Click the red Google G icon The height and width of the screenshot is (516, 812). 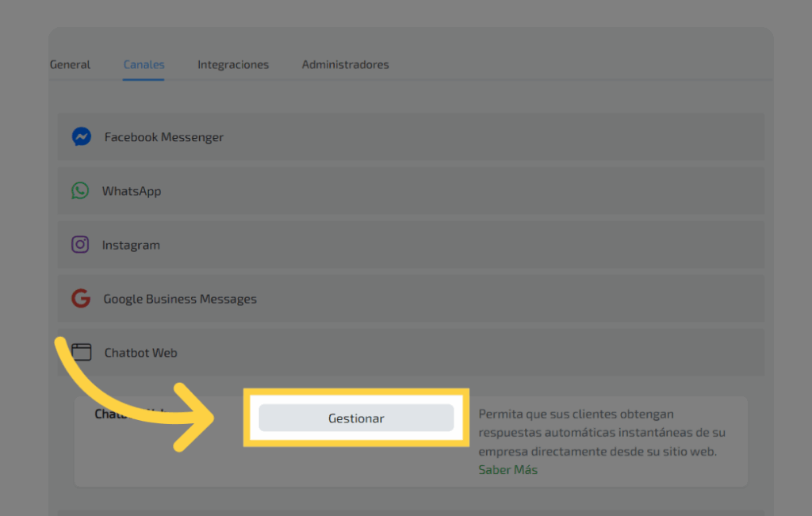[81, 299]
